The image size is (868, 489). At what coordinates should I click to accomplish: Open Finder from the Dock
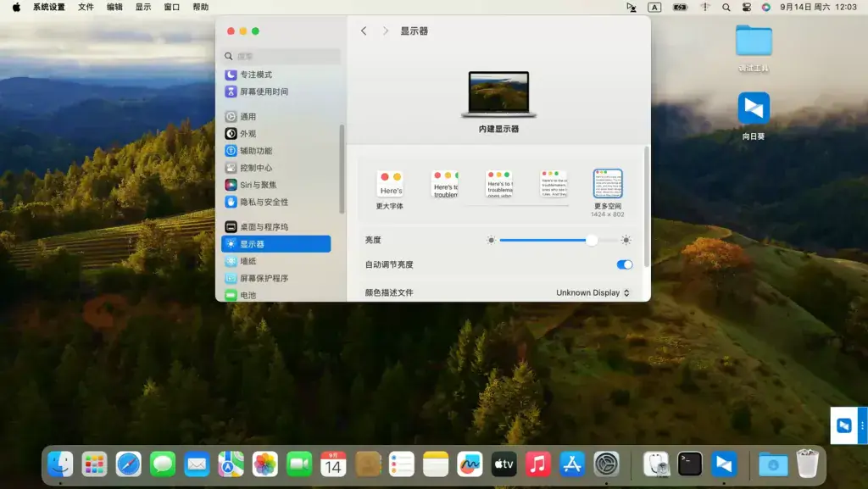(60, 464)
